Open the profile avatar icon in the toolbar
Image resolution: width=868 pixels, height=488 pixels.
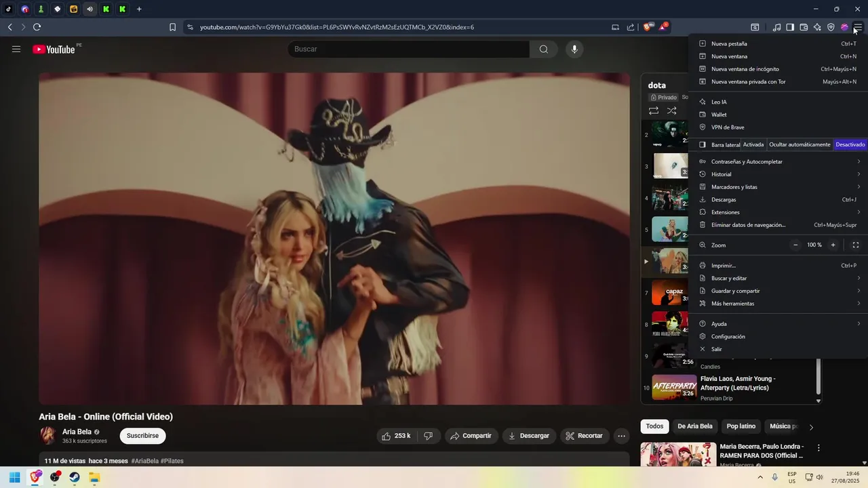pyautogui.click(x=844, y=27)
